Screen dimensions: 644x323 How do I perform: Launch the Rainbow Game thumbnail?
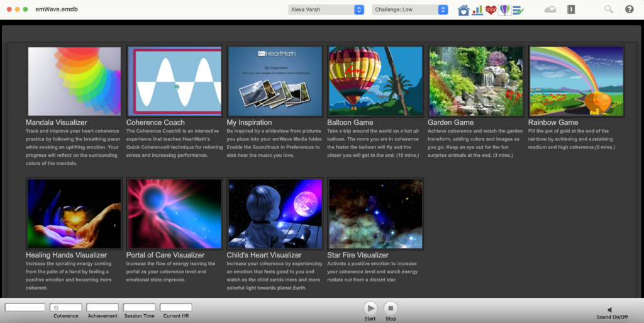[576, 81]
